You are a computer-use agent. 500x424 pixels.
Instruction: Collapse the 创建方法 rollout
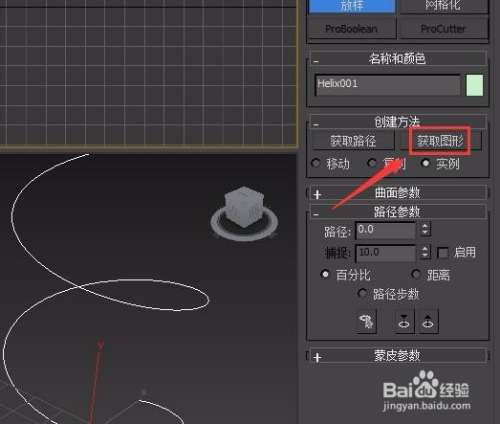coord(398,122)
